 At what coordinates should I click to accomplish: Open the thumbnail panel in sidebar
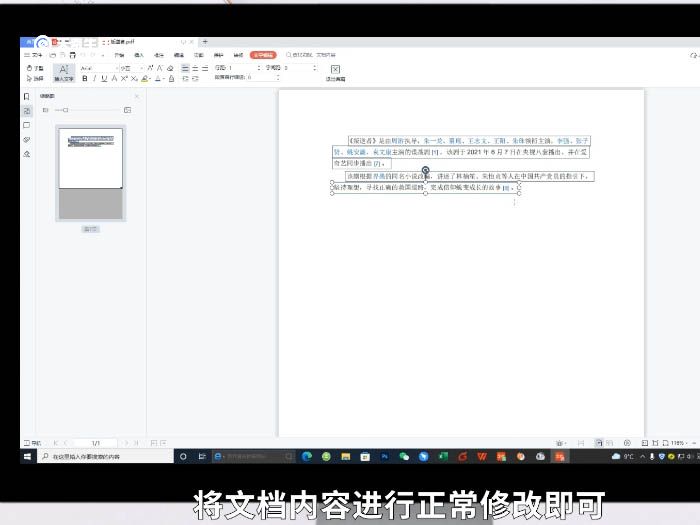[x=27, y=111]
